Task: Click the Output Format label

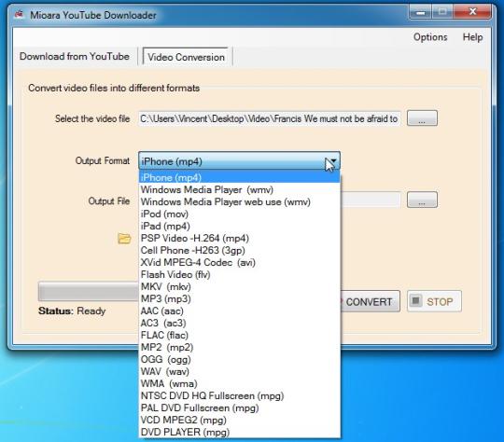Action: (103, 160)
